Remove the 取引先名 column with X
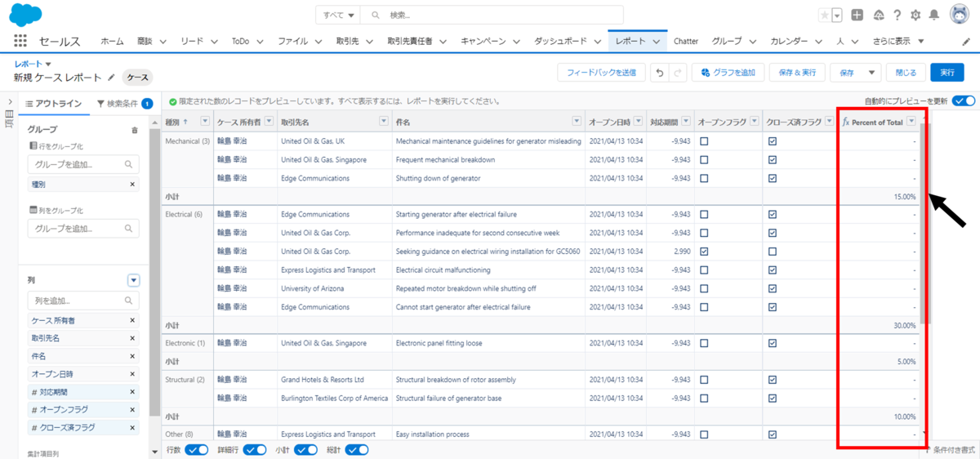The width and height of the screenshot is (980, 459). 132,338
